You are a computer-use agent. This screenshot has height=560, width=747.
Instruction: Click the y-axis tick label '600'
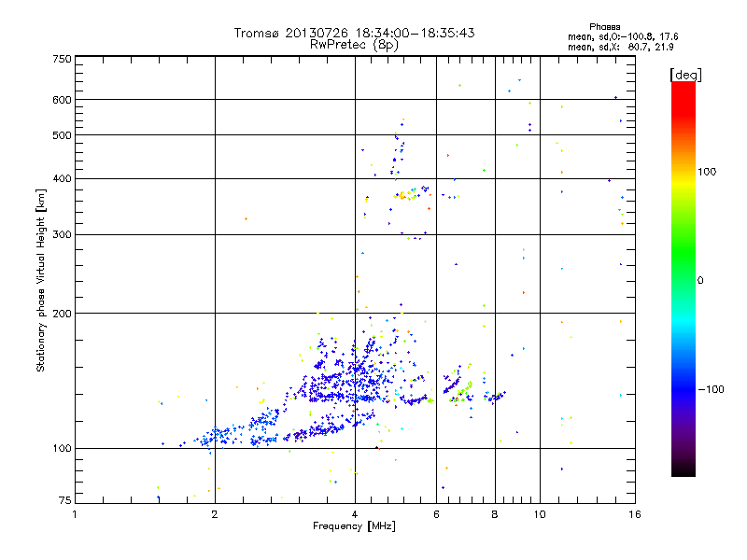point(62,100)
